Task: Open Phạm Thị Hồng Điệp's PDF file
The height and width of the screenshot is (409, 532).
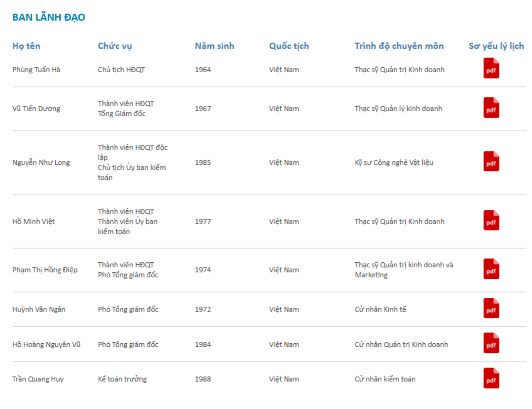Action: tap(491, 269)
